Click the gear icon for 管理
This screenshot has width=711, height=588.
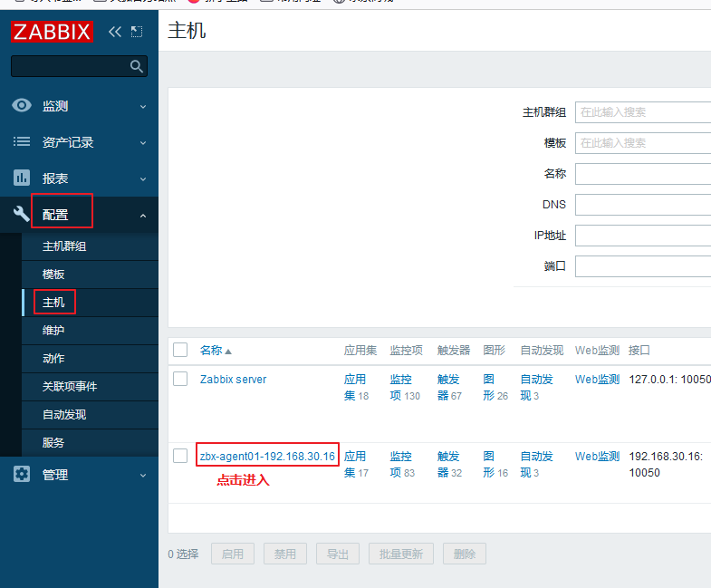pos(22,474)
